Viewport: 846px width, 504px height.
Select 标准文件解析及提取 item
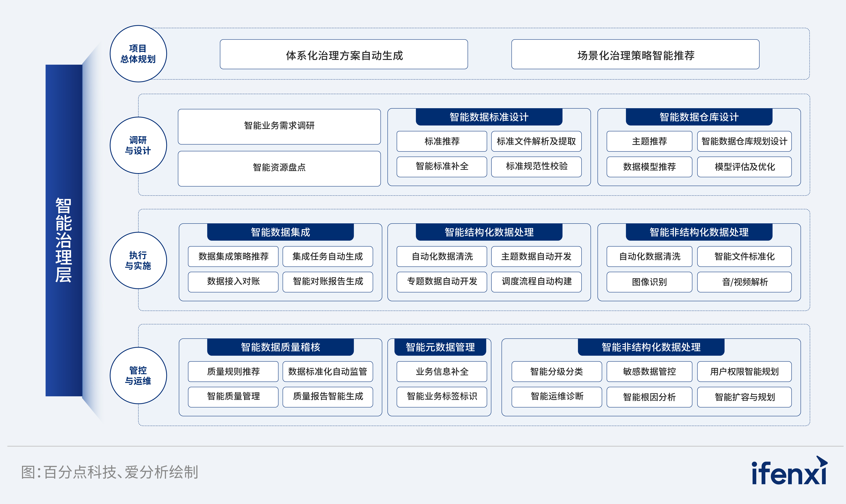click(536, 141)
